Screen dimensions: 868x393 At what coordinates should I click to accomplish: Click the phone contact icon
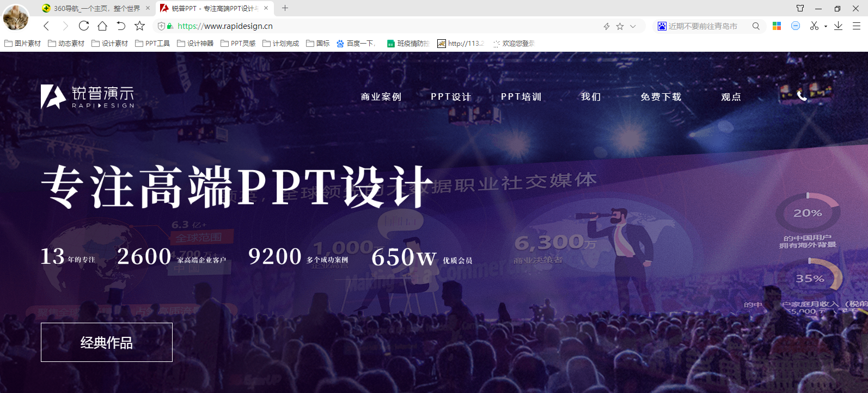[x=802, y=96]
